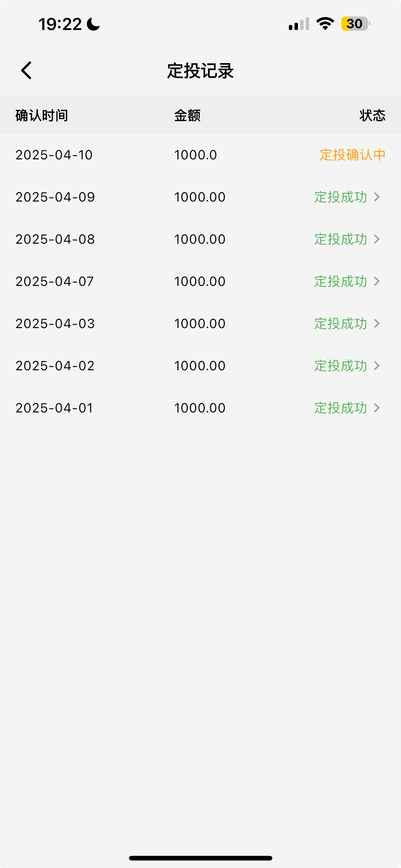
Task: Open chevron for 2025-04-08 record
Action: [x=377, y=239]
